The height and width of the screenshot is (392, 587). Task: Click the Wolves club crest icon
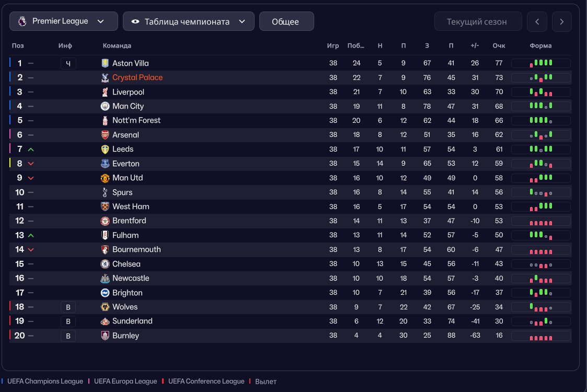click(x=105, y=307)
